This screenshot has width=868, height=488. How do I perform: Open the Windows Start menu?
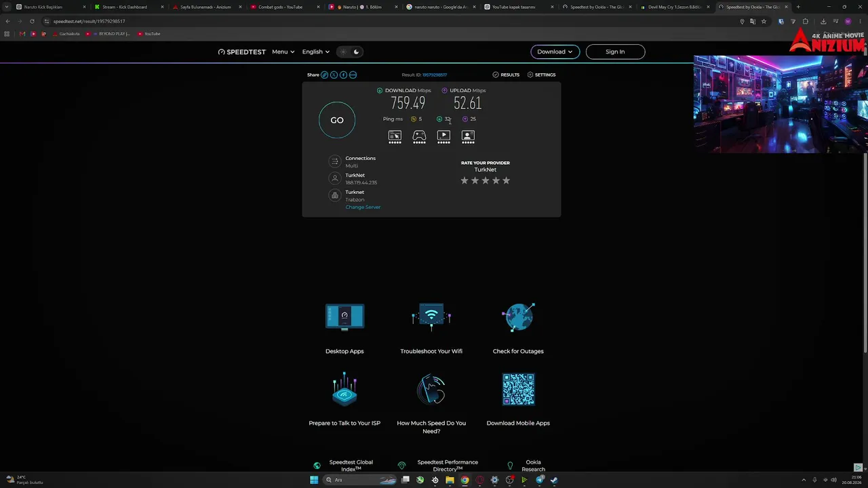coord(314,480)
